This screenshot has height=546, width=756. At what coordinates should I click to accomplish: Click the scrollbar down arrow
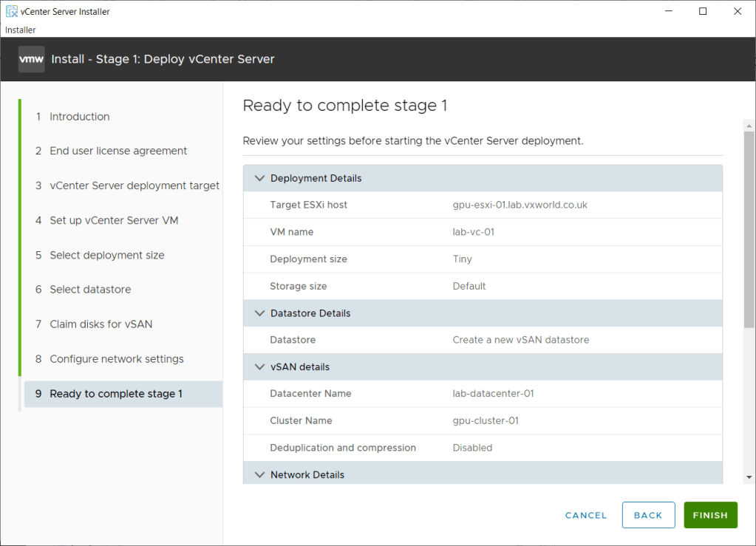coord(749,478)
